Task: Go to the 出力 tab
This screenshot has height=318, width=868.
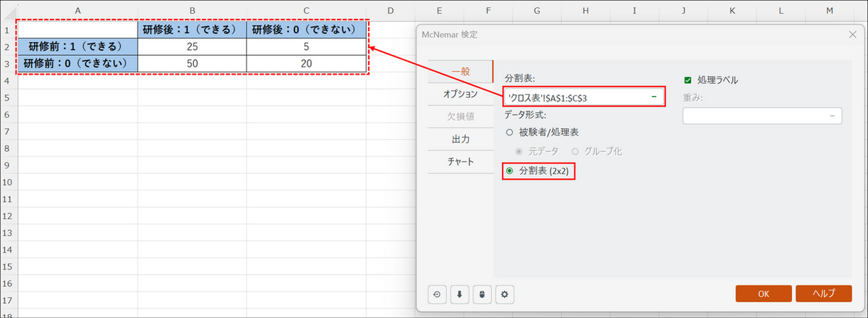Action: 461,139
